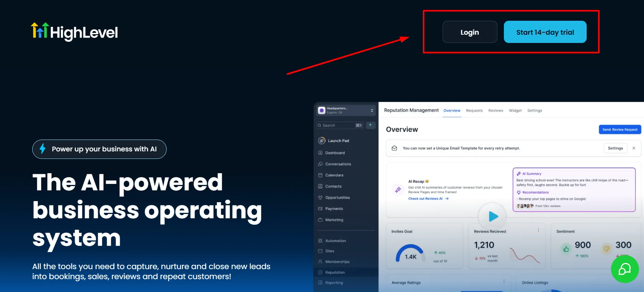Follow the Check out Reviews AI link
644x292 pixels.
428,199
